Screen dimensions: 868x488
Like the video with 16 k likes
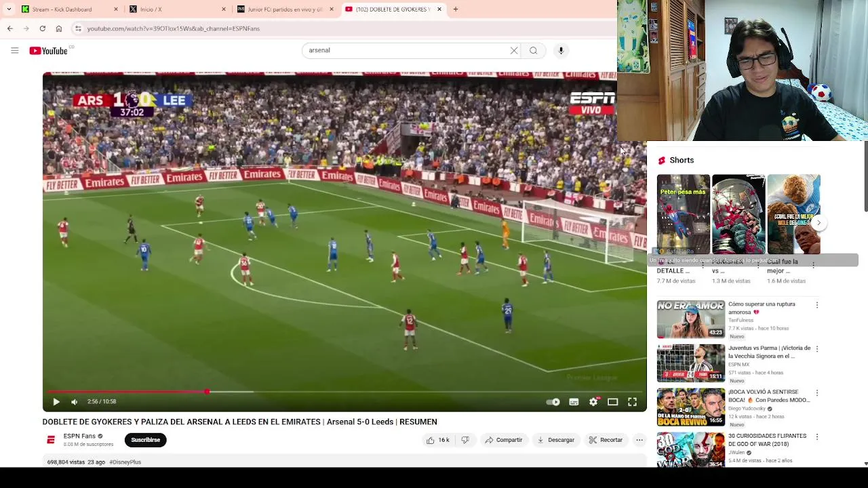(437, 440)
